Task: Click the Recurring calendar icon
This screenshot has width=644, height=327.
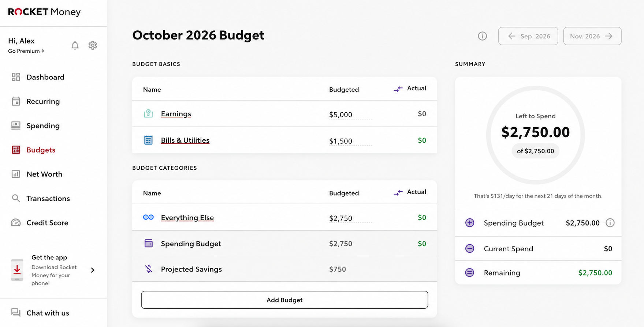Action: [16, 101]
